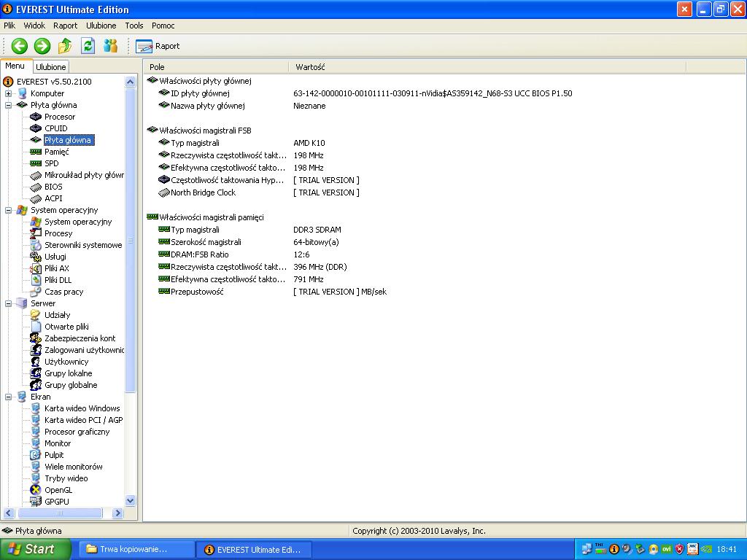The width and height of the screenshot is (747, 560).
Task: Switch to the Ulubione tab in sidebar
Action: pos(51,67)
